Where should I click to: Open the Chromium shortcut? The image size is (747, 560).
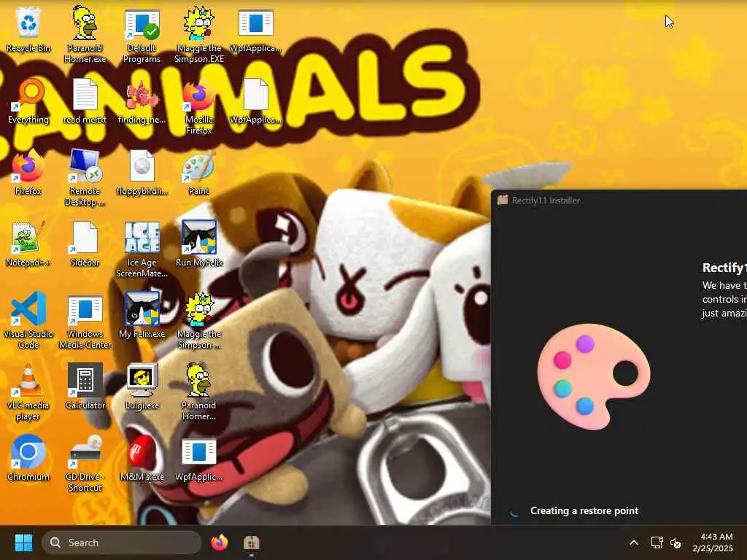(28, 458)
